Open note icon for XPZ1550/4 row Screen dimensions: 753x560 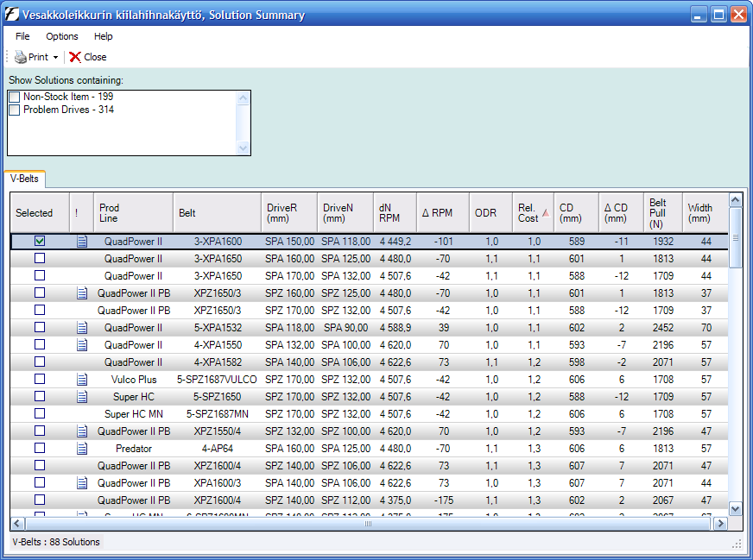tap(82, 431)
